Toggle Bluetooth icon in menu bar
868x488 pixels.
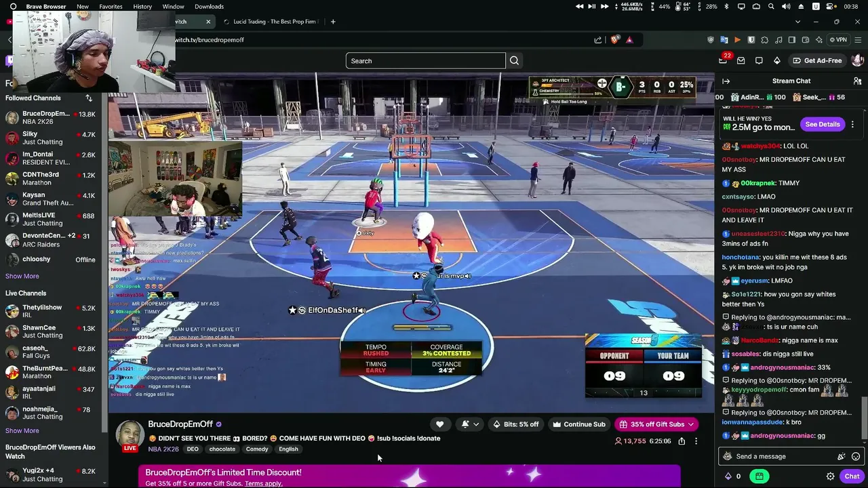click(x=726, y=7)
